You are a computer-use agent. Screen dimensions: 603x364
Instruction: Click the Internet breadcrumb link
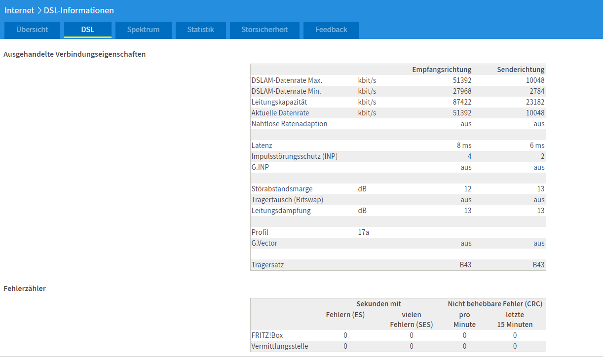tap(19, 10)
